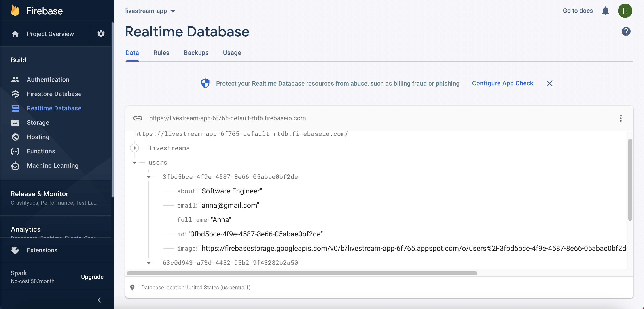Click the Go to docs link
This screenshot has width=644, height=309.
click(578, 11)
